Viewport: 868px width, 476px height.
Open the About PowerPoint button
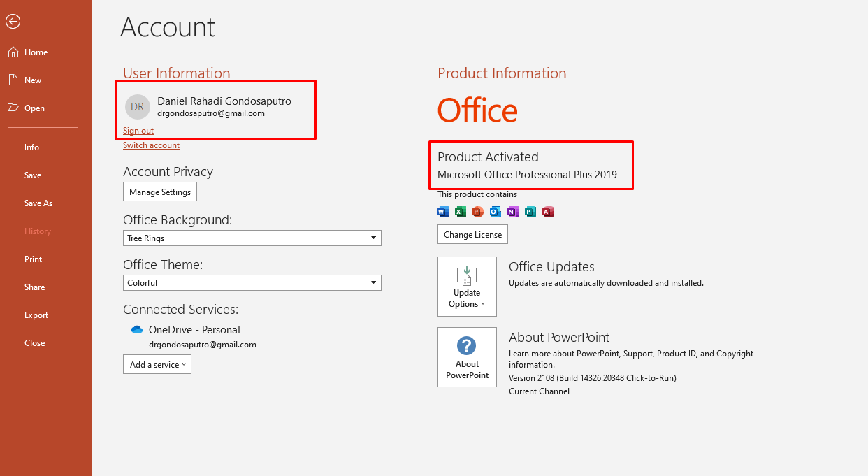pos(467,357)
